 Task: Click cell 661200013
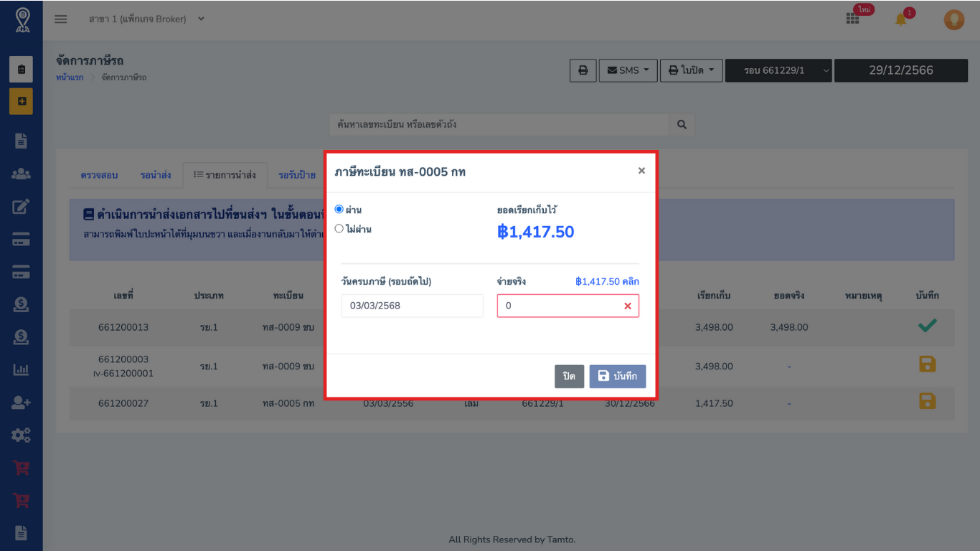[x=123, y=327]
